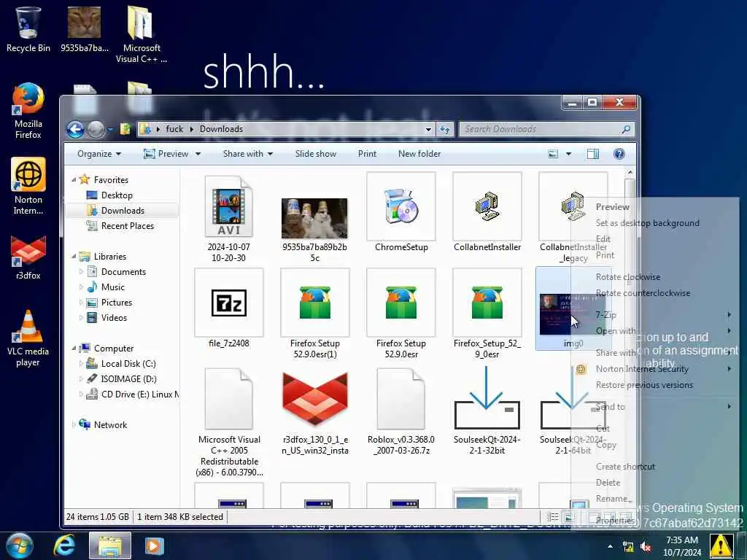Choose Create shortcut in context menu
The height and width of the screenshot is (560, 747).
click(x=625, y=467)
